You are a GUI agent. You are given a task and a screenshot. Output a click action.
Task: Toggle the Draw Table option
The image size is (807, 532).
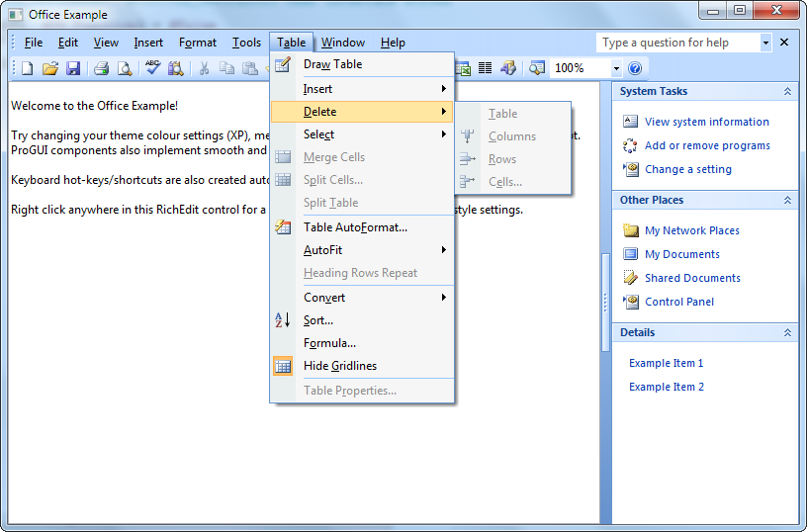click(332, 64)
